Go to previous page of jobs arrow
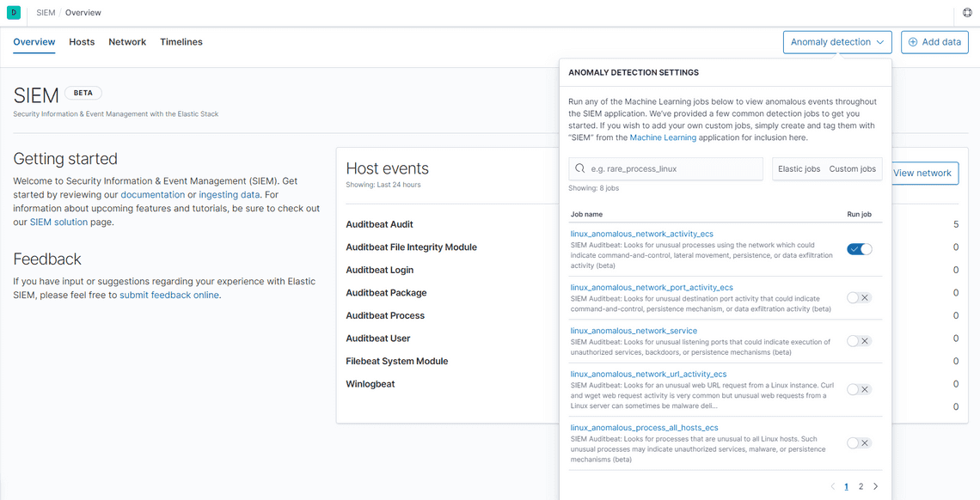This screenshot has width=980, height=500. coord(832,486)
